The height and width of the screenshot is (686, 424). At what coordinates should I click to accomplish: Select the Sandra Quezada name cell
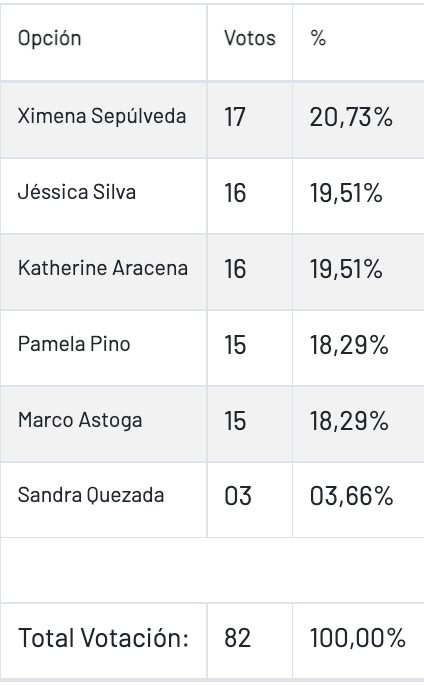pos(104,500)
